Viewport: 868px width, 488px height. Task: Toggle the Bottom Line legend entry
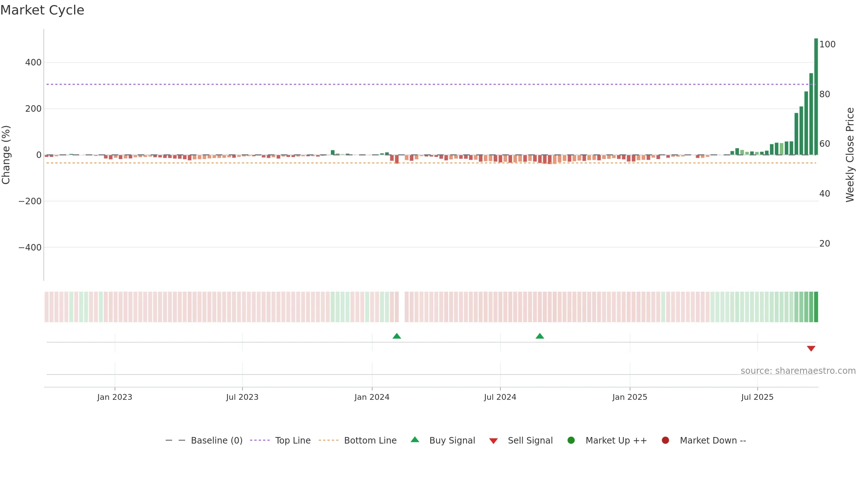pos(358,440)
